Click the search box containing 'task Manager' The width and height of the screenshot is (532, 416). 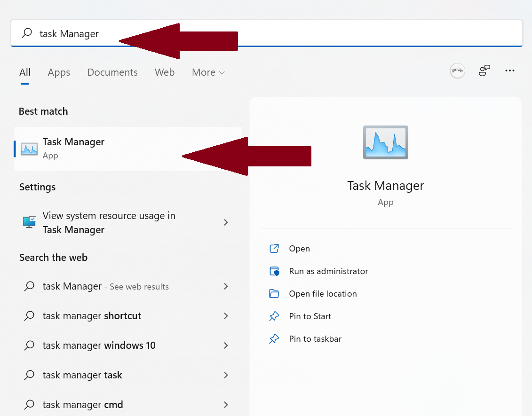coord(267,33)
